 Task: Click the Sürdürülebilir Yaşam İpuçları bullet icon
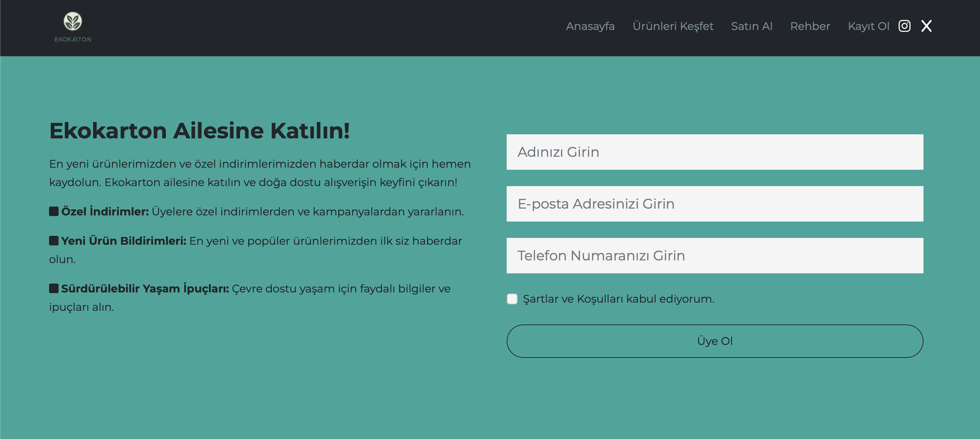pyautogui.click(x=54, y=288)
